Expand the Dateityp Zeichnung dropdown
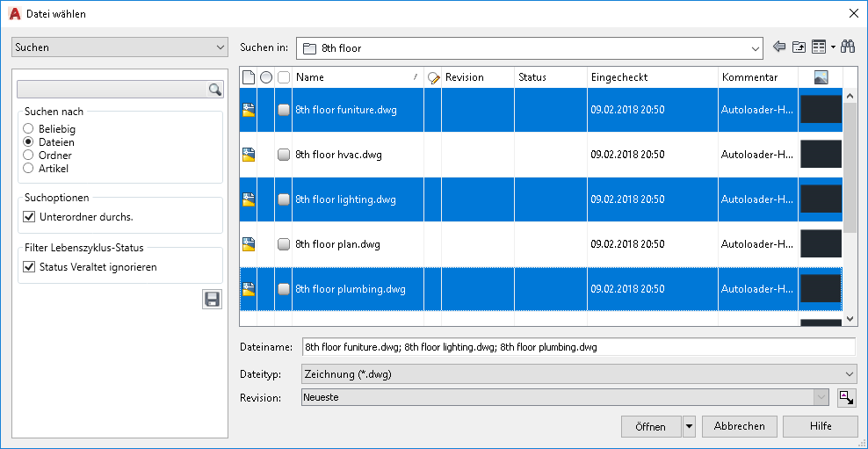The image size is (868, 449). [x=579, y=374]
